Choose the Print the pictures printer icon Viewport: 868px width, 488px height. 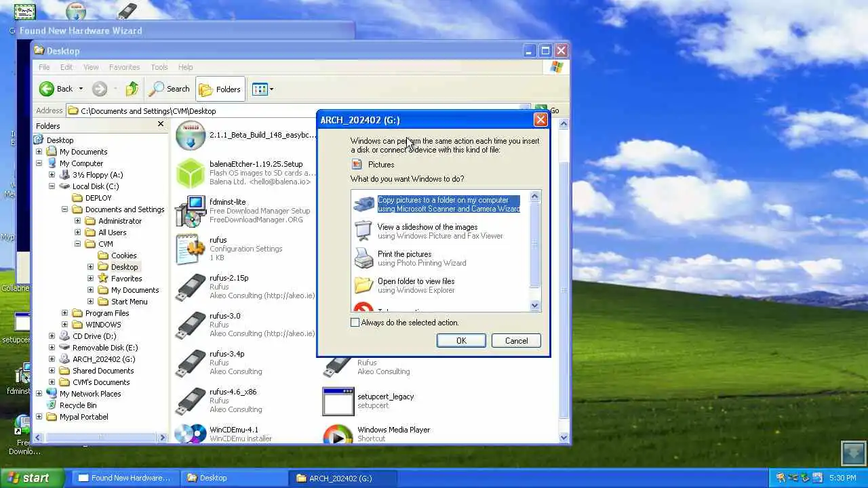coord(363,258)
